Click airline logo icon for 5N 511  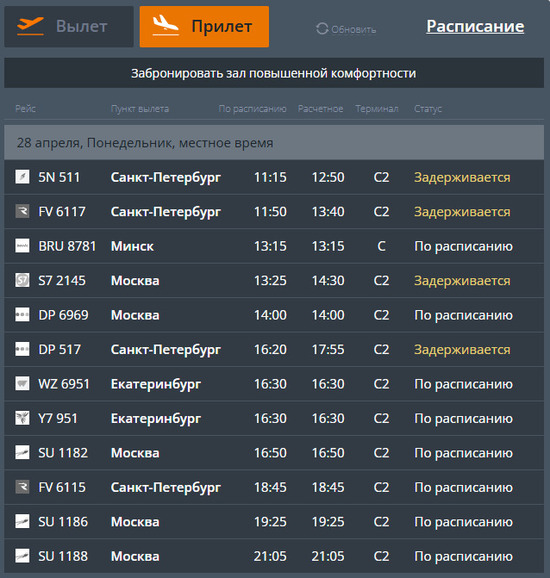tap(22, 177)
